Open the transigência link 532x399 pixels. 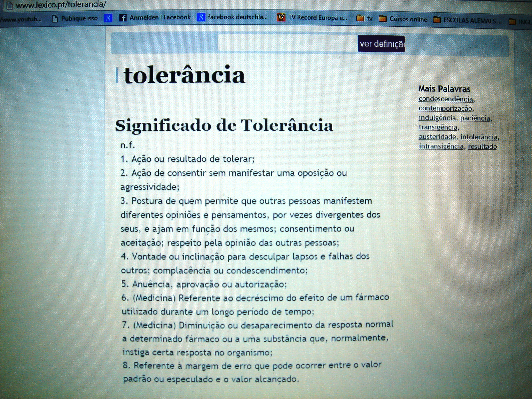coord(438,127)
